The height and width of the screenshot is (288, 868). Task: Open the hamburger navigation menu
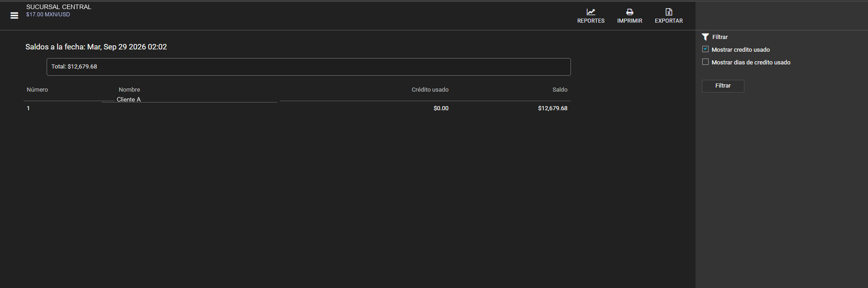click(x=14, y=15)
